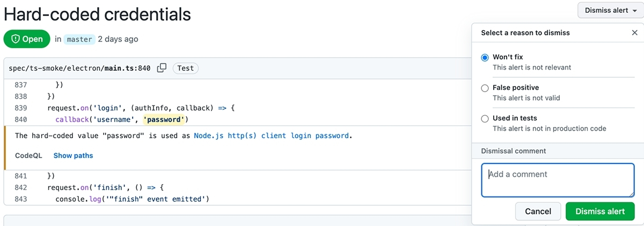Open spec/ts-smoke/electron/main.ts:840 file link
This screenshot has width=644, height=226.
80,68
